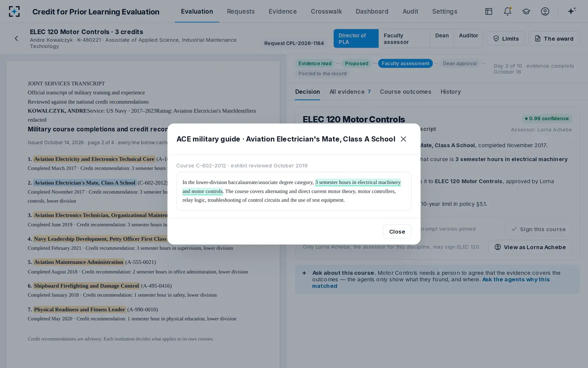Click View as Lorna Achebe
This screenshot has height=368, width=588.
pyautogui.click(x=530, y=247)
